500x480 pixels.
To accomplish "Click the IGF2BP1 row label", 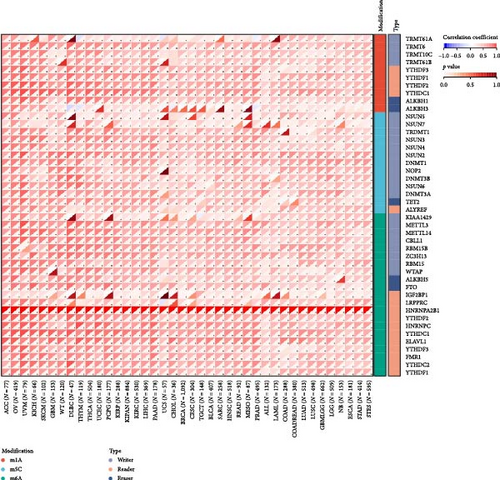I will 417,295.
